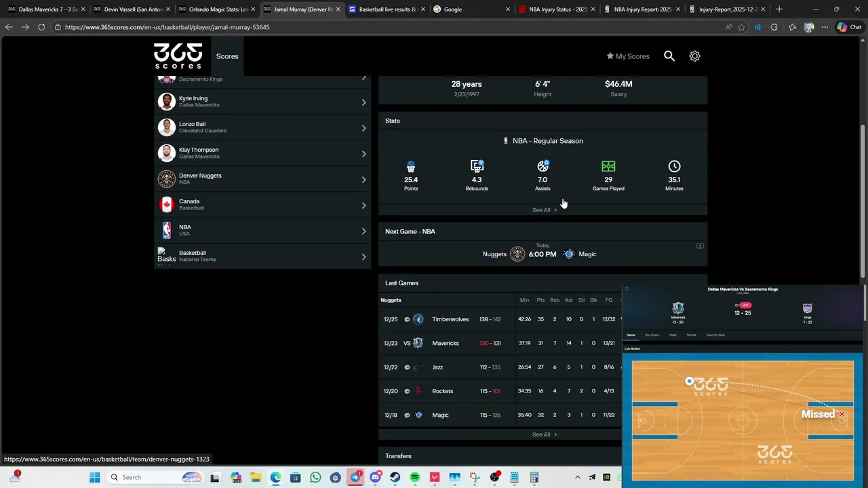Click the page vertical scrollbar

tap(863, 200)
